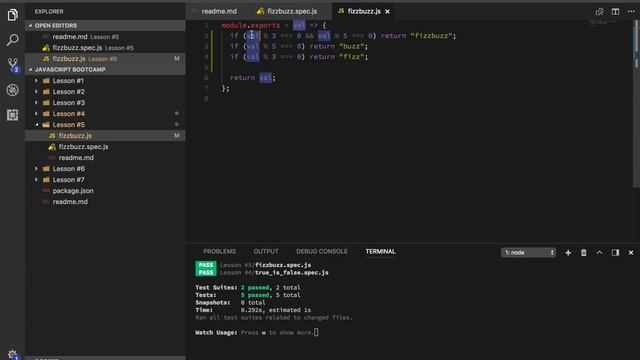Viewport: 640px width, 360px height.
Task: Click the editor vertical scrollbar
Action: [636, 104]
